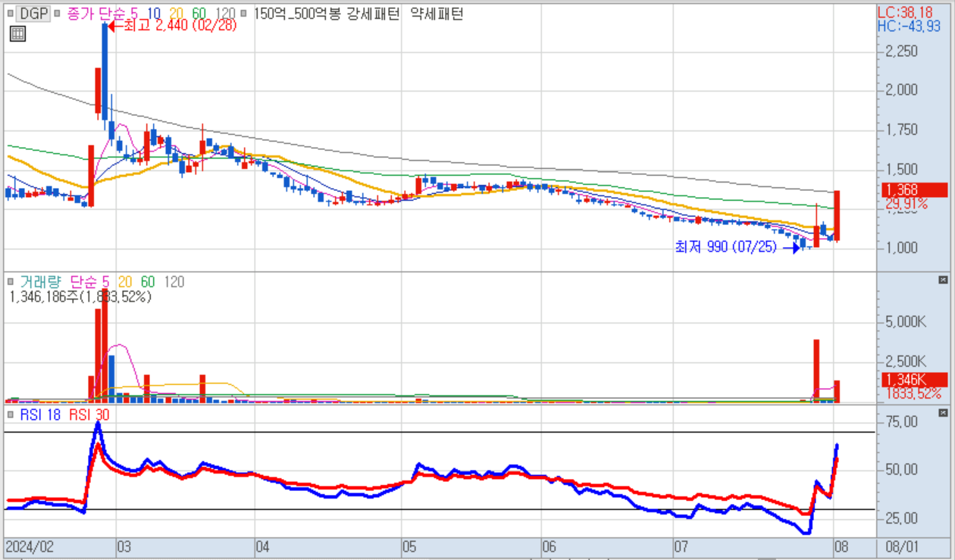
Task: Click the 03 month marker on date axis
Action: point(124,546)
